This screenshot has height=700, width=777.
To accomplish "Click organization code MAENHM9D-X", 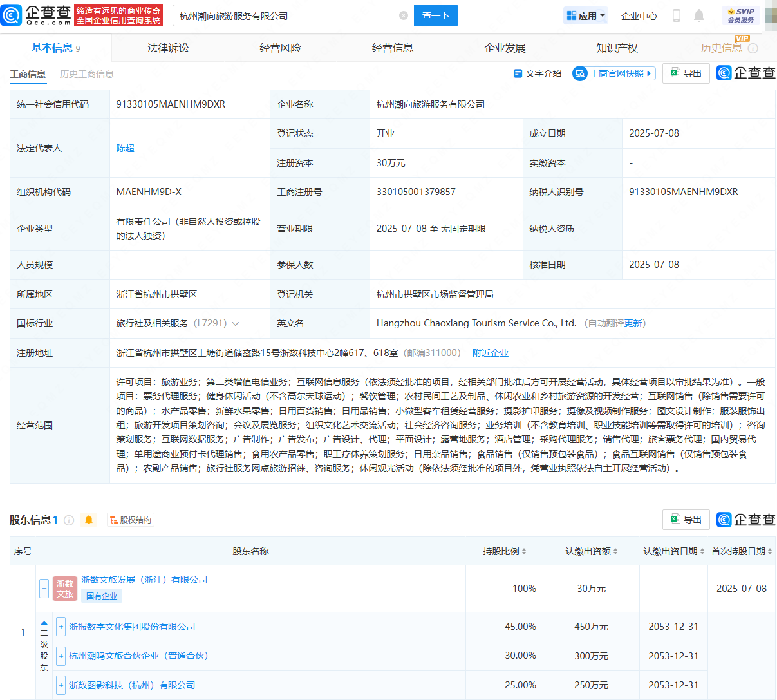I will click(x=149, y=192).
